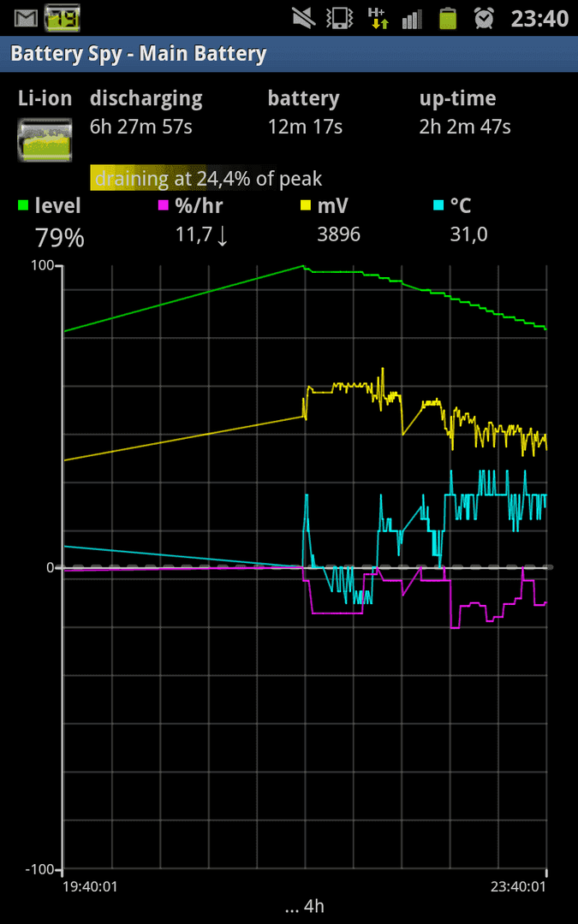Tap the cyan °C legend swatch
Screen dimensions: 578x924
[x=438, y=205]
